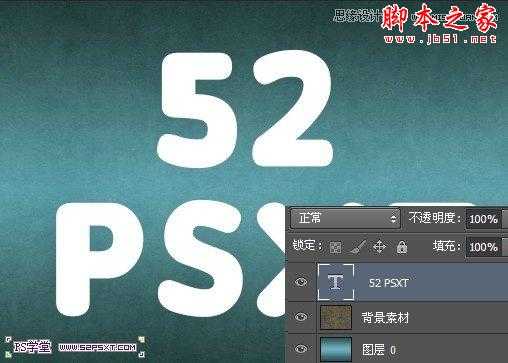Image resolution: width=508 pixels, height=363 pixels.
Task: Click the 不透明度 label
Action: point(434,218)
